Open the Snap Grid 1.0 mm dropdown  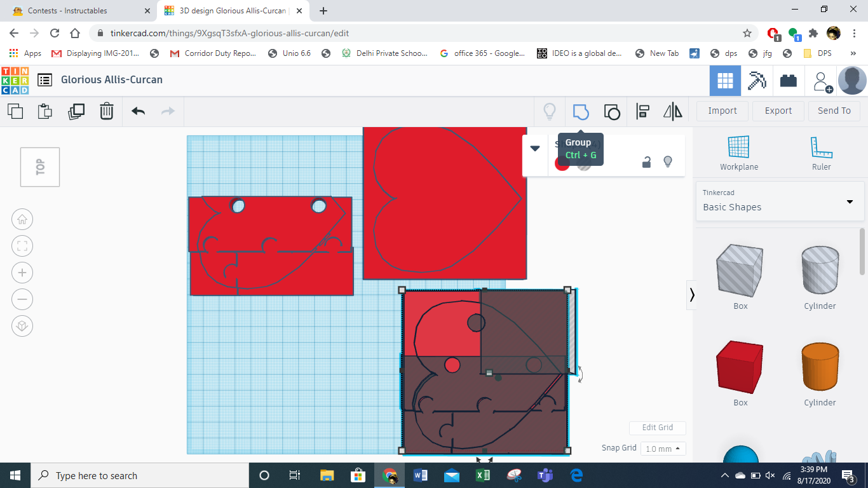(x=663, y=449)
